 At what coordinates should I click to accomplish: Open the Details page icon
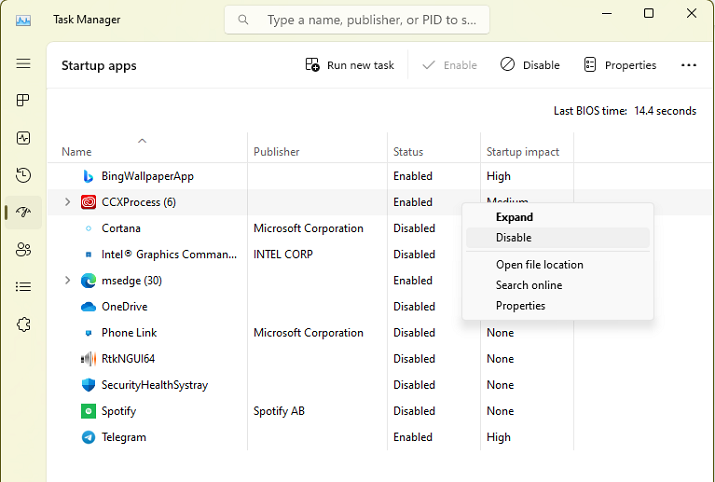click(x=23, y=286)
